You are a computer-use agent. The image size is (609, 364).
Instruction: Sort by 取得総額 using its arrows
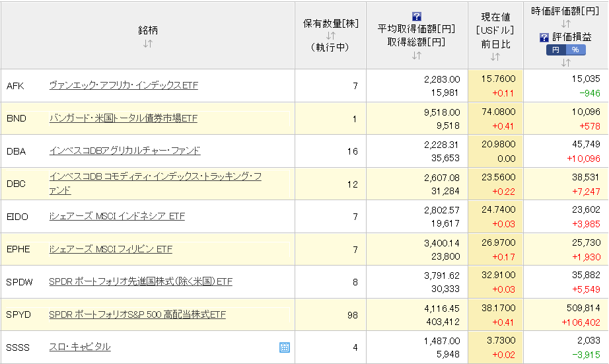(x=416, y=55)
